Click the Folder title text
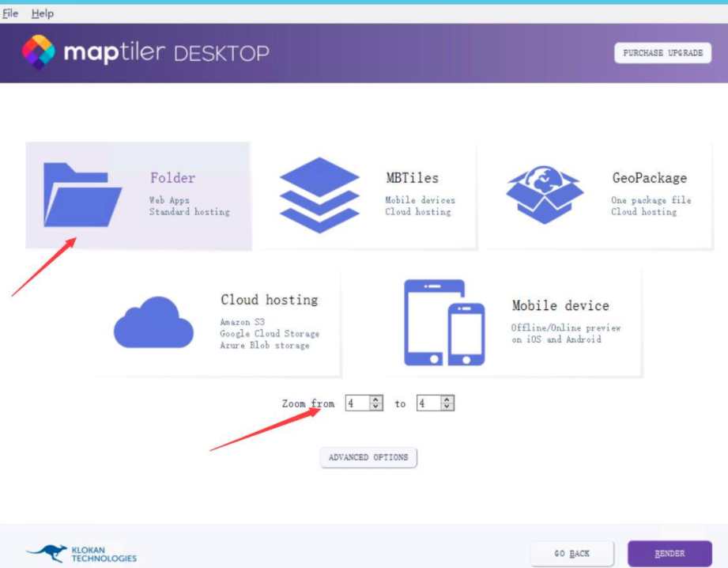728x568 pixels. [x=173, y=178]
